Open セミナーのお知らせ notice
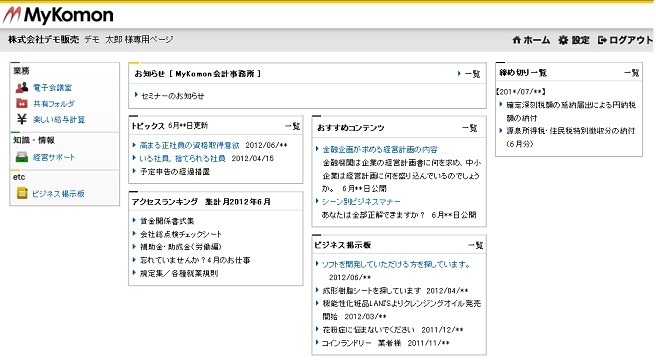 click(172, 96)
